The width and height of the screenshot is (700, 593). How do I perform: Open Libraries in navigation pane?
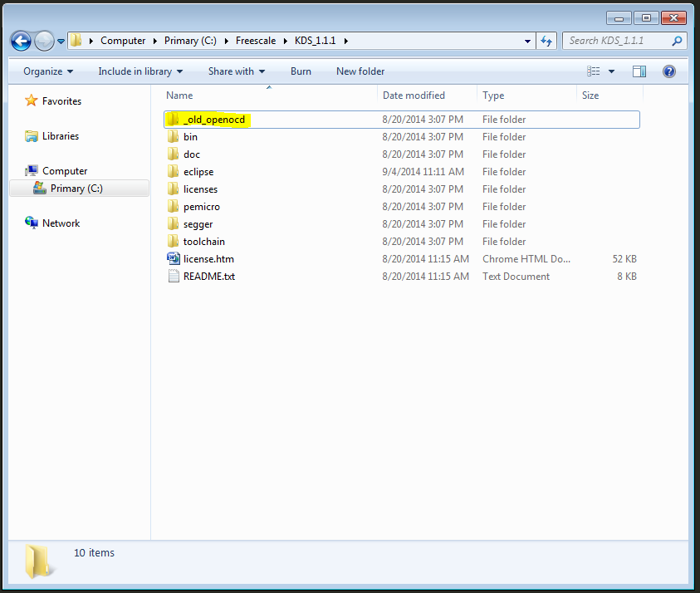pos(61,136)
